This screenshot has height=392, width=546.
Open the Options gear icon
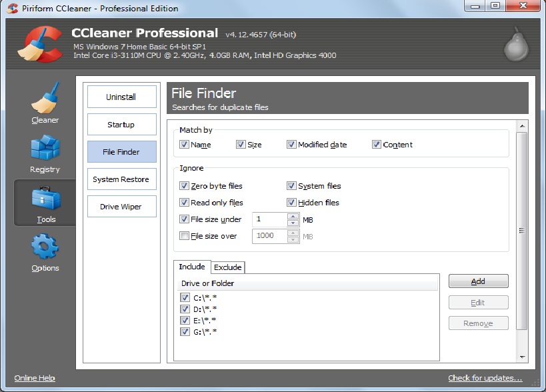pyautogui.click(x=45, y=247)
